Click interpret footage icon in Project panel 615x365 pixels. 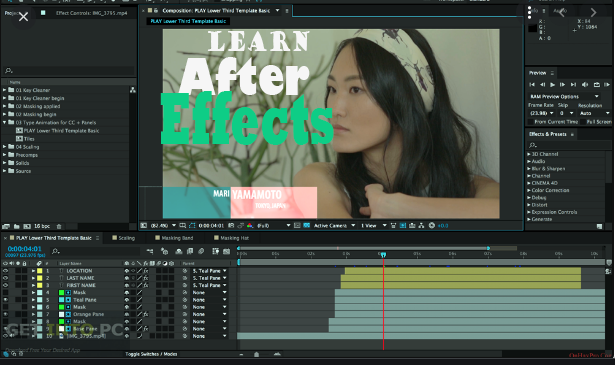click(6, 226)
